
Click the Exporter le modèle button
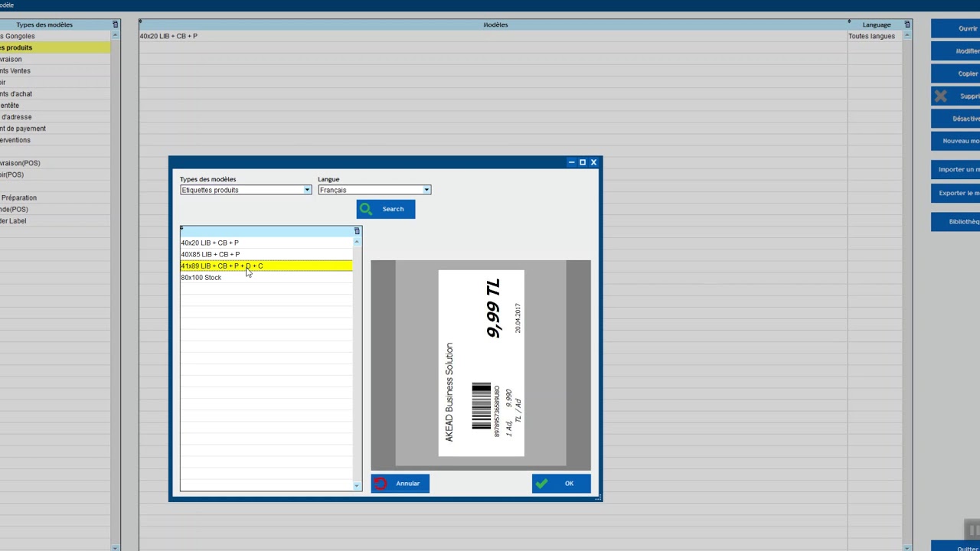pyautogui.click(x=955, y=193)
